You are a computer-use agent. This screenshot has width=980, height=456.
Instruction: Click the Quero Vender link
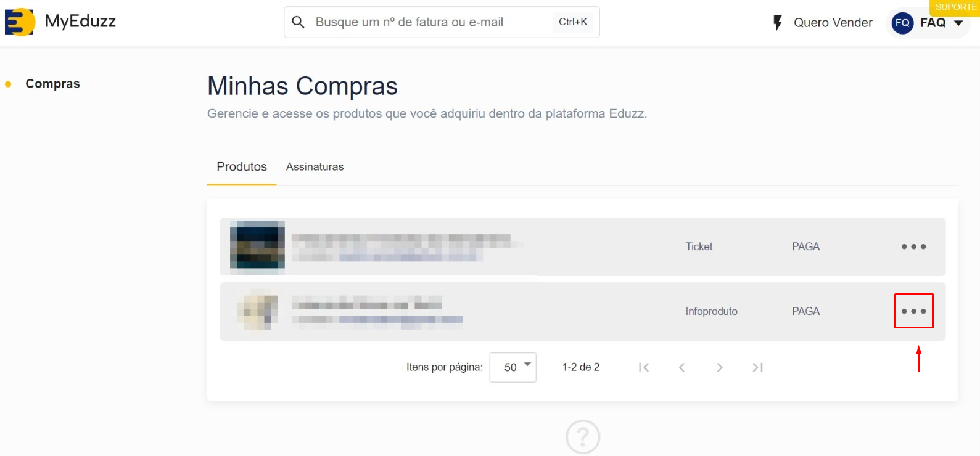[x=833, y=23]
